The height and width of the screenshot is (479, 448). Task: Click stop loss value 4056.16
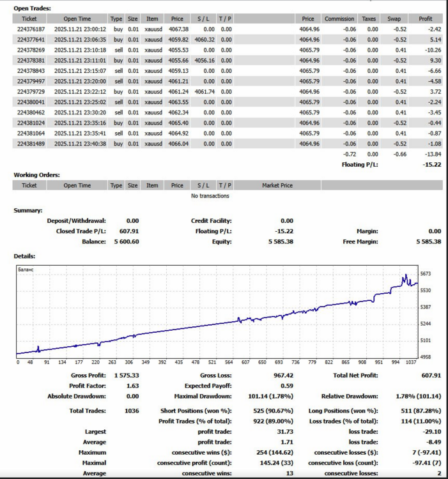[205, 61]
